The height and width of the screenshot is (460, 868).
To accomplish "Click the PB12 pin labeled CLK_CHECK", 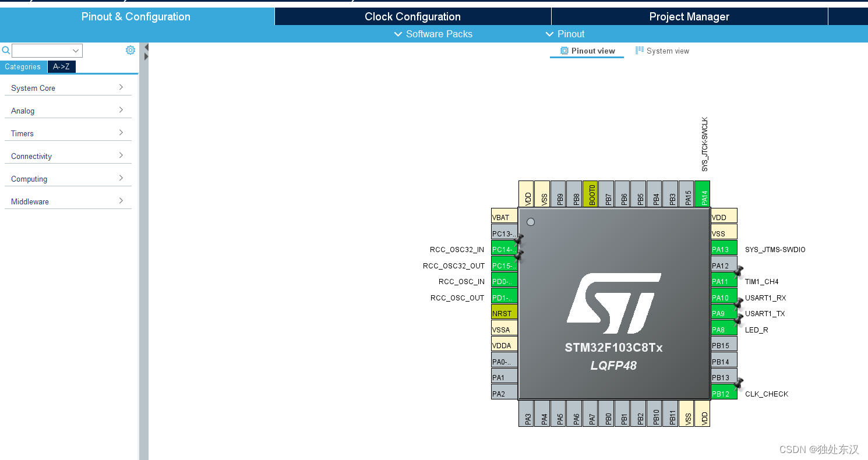I will [x=723, y=393].
